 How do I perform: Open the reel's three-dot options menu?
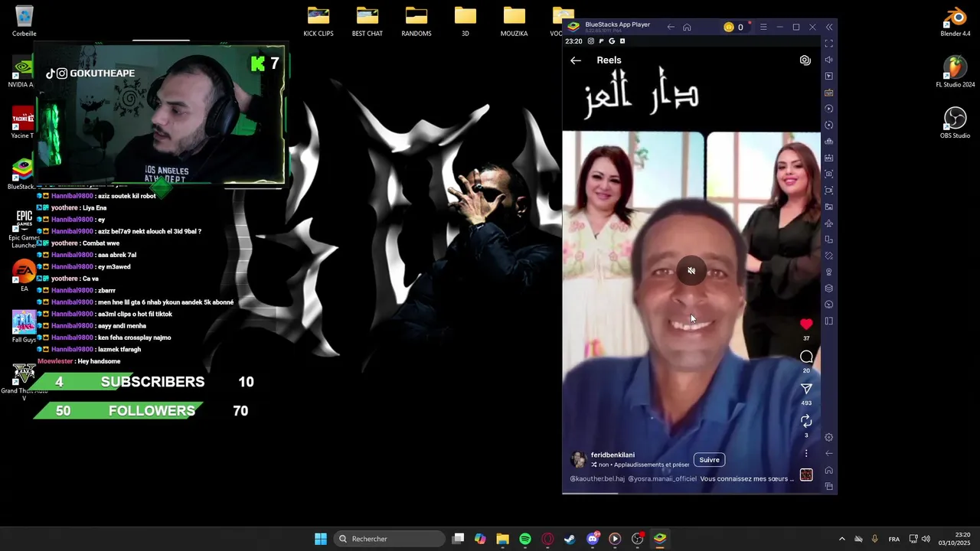(x=806, y=454)
